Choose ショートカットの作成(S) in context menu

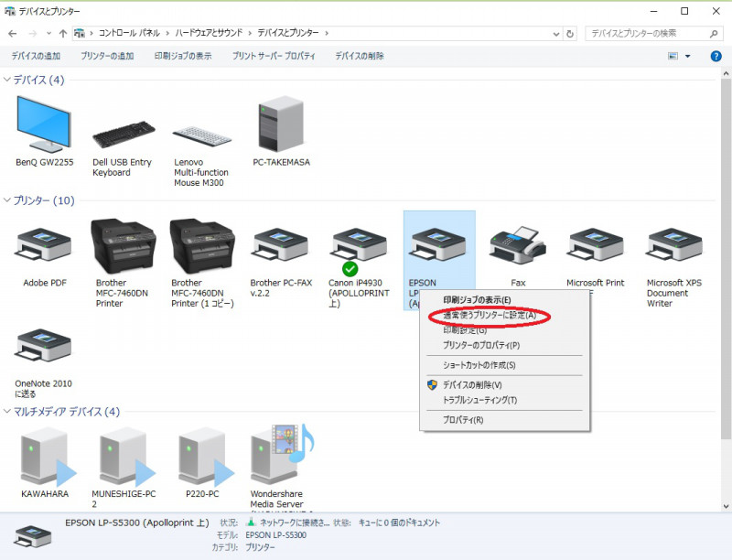pos(504,365)
